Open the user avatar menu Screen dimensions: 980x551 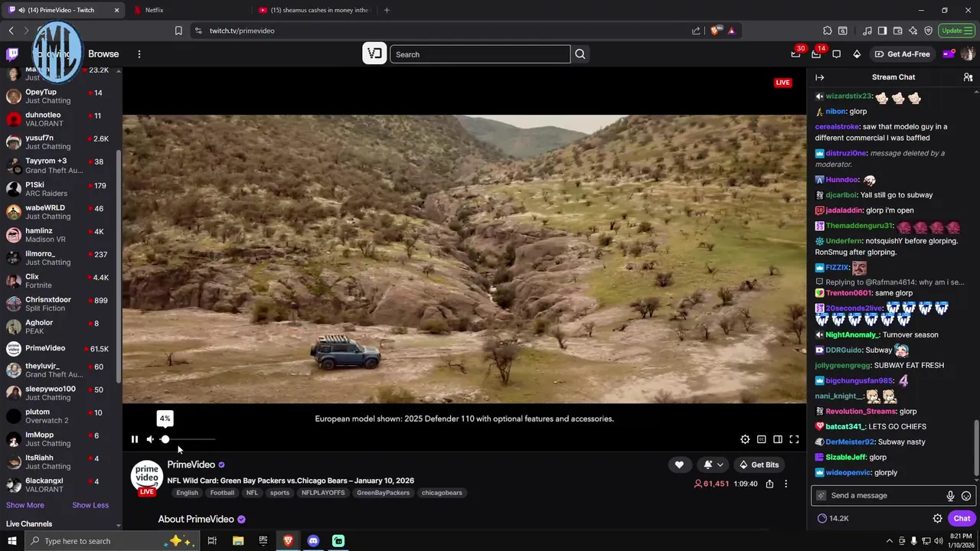(x=968, y=54)
